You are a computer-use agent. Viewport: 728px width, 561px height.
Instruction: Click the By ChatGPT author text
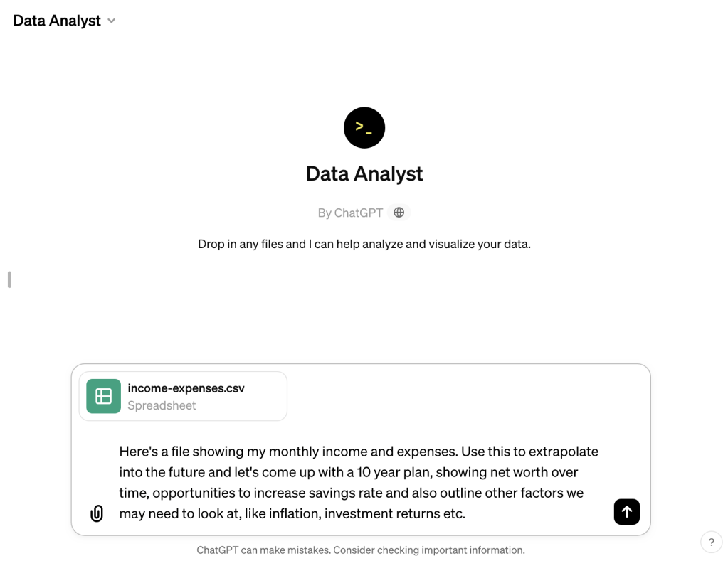[350, 213]
